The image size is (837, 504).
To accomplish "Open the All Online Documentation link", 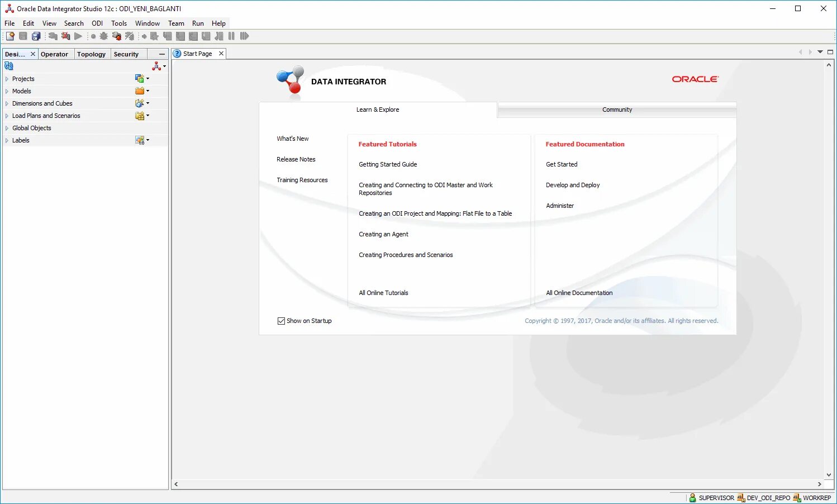I will (579, 293).
